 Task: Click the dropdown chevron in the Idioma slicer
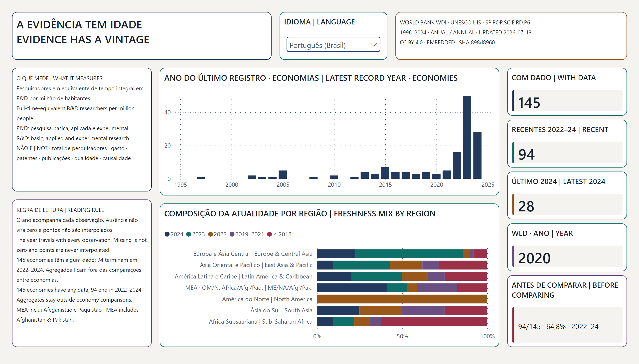click(373, 45)
